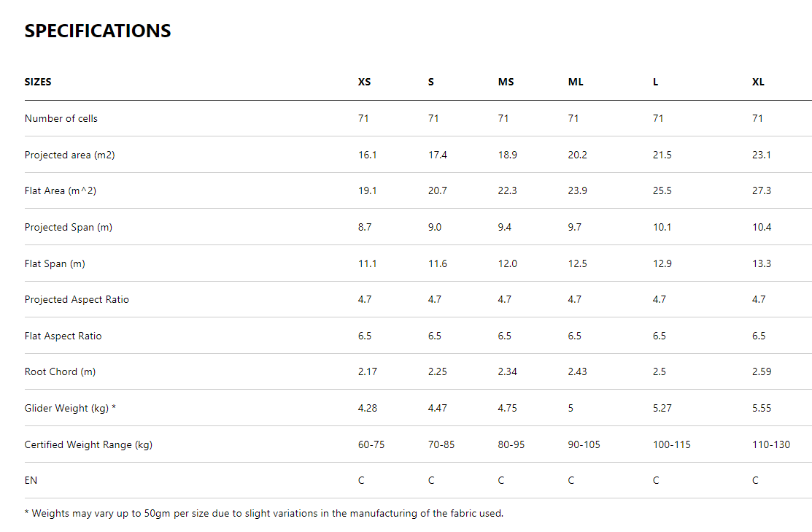Click the ML size column header

point(576,82)
